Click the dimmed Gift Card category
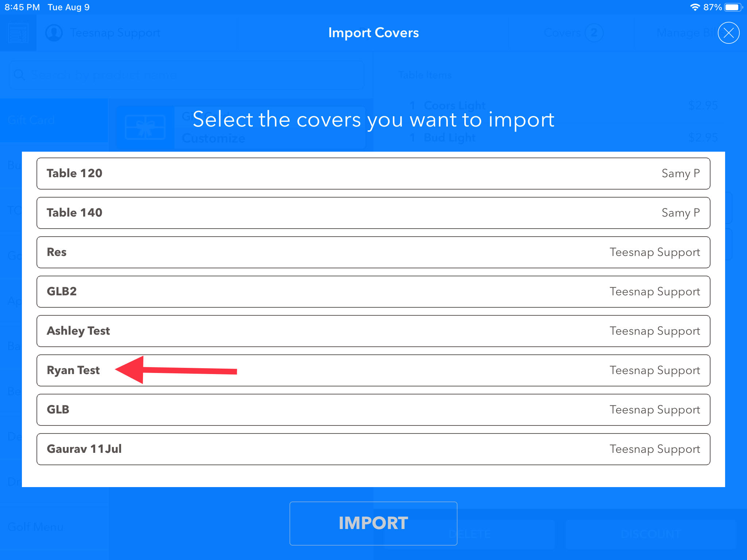Image resolution: width=747 pixels, height=560 pixels. pyautogui.click(x=31, y=120)
